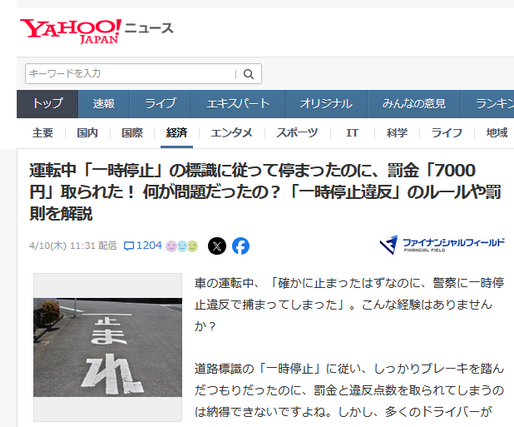Select the 国内 category link

tap(87, 133)
